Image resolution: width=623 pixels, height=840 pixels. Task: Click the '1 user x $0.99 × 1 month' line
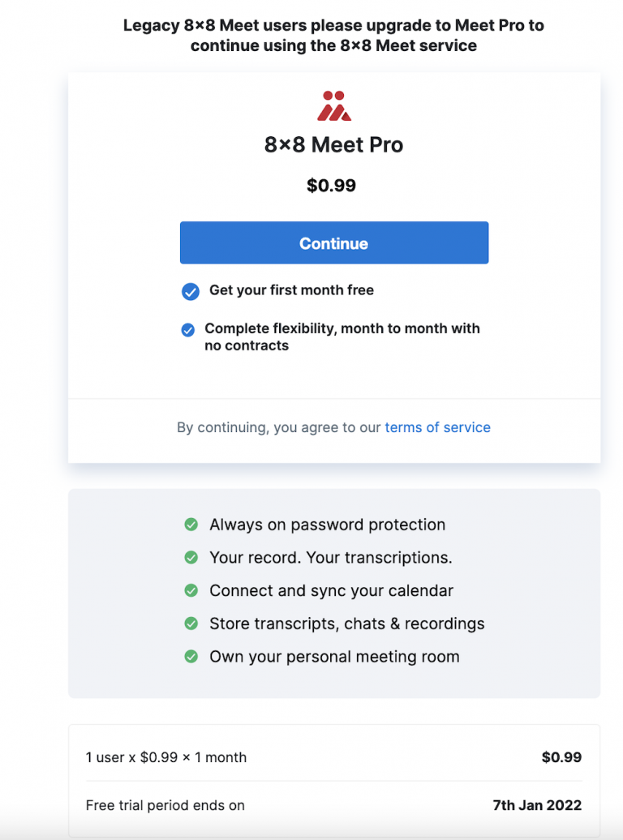[x=166, y=757]
